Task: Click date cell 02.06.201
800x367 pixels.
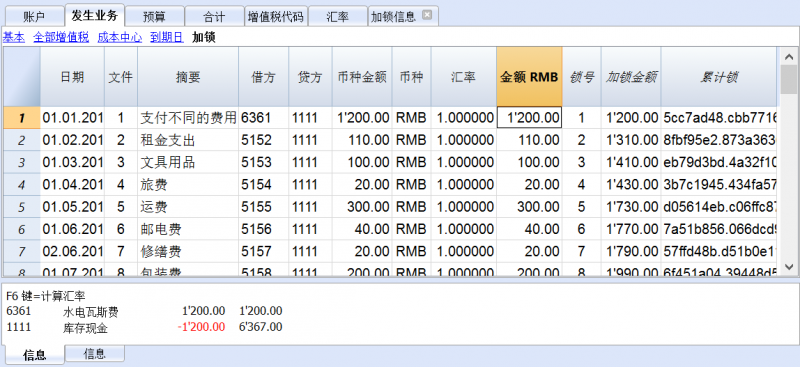Action: click(x=72, y=252)
